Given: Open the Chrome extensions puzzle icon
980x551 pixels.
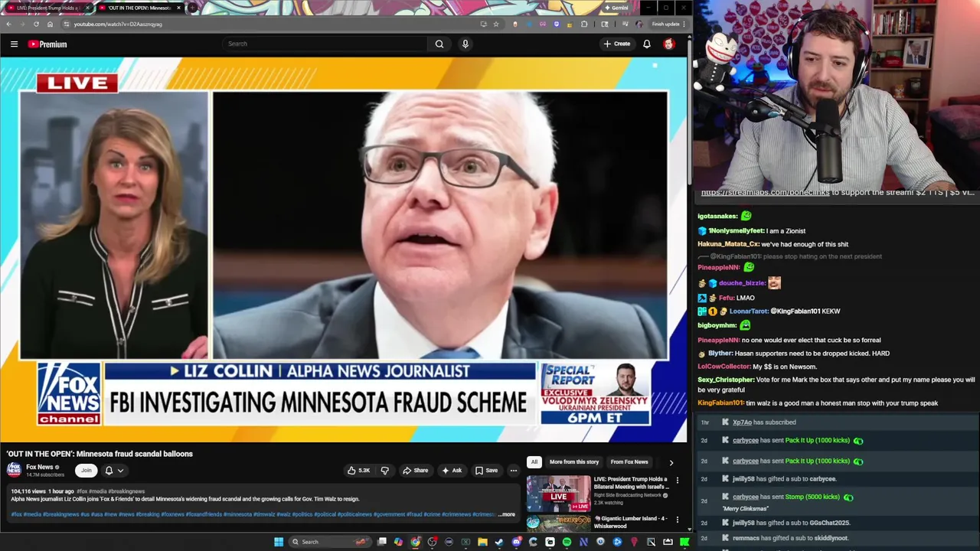Looking at the screenshot, I should [584, 24].
